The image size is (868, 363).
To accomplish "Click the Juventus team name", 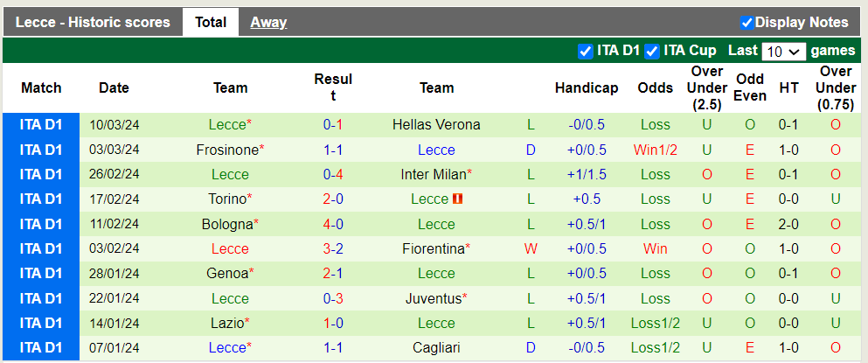I will pyautogui.click(x=434, y=299).
